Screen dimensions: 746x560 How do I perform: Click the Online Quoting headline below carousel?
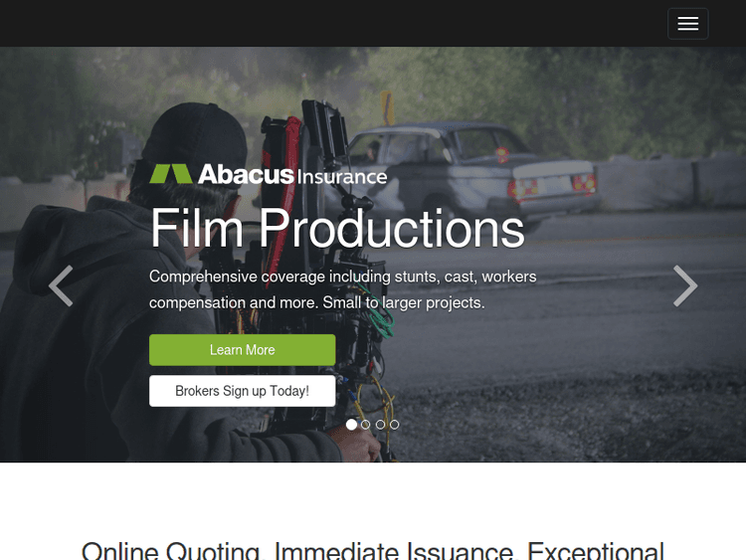pyautogui.click(x=373, y=550)
